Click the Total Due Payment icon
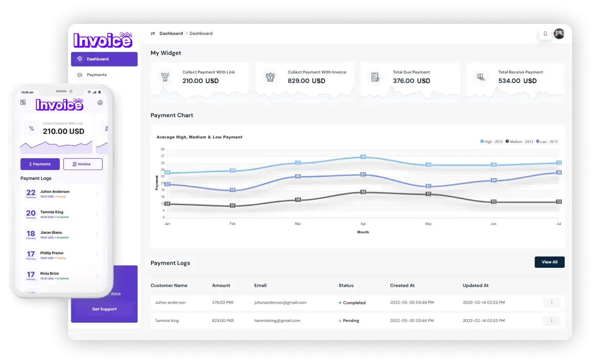Image resolution: width=596 pixels, height=364 pixels. [x=375, y=77]
